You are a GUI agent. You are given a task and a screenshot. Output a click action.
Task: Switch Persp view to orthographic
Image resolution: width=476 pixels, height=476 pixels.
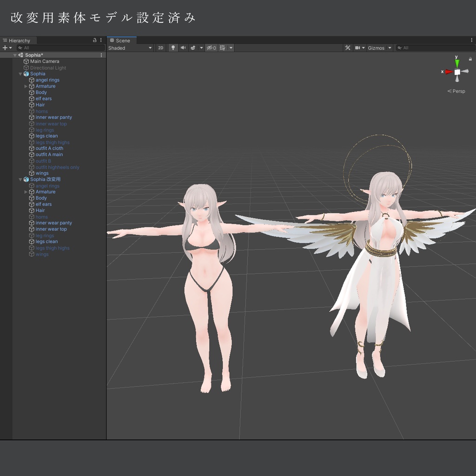(456, 91)
